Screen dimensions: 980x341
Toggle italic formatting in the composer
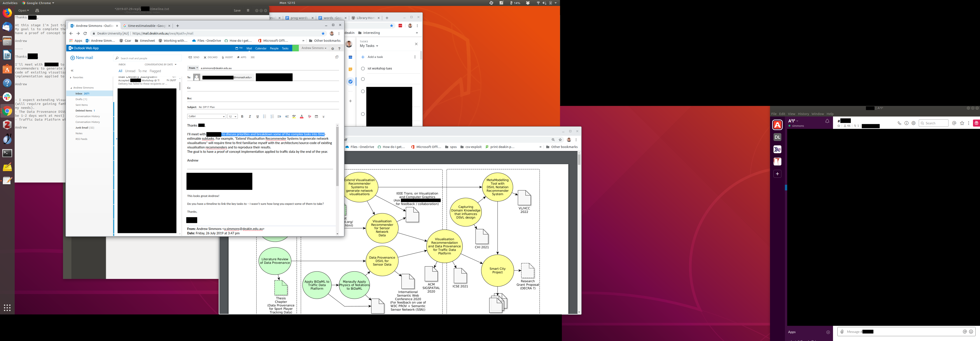click(x=250, y=116)
